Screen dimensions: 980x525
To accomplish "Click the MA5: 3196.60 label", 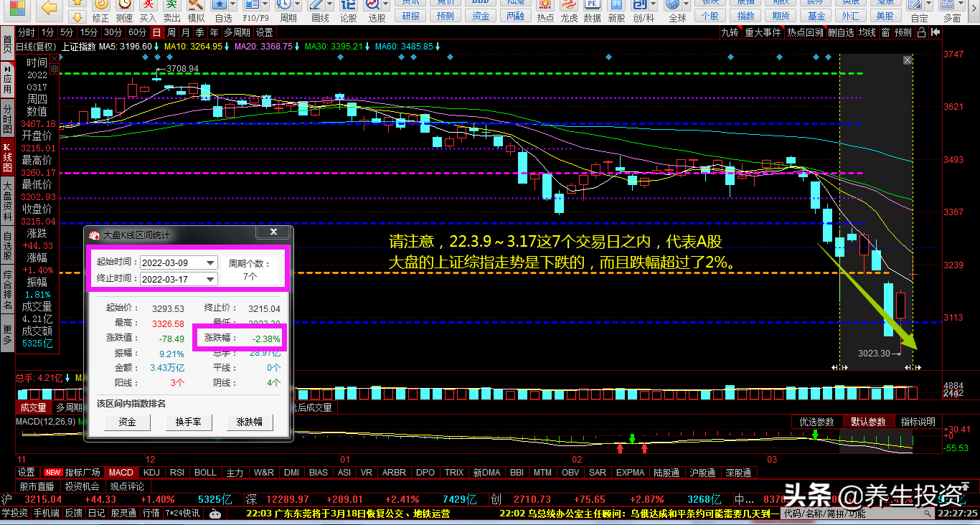I will (x=125, y=46).
